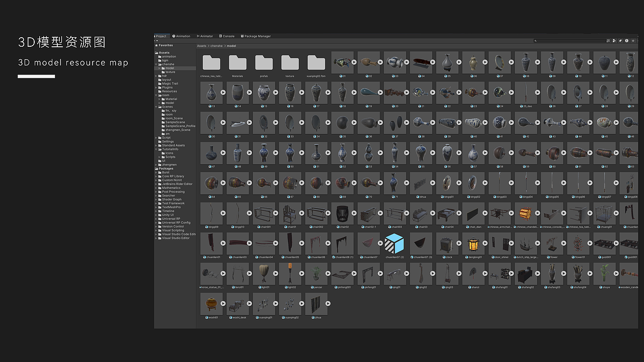This screenshot has width=644, height=362.
Task: Open the prefab folder in grid
Action: (x=264, y=63)
